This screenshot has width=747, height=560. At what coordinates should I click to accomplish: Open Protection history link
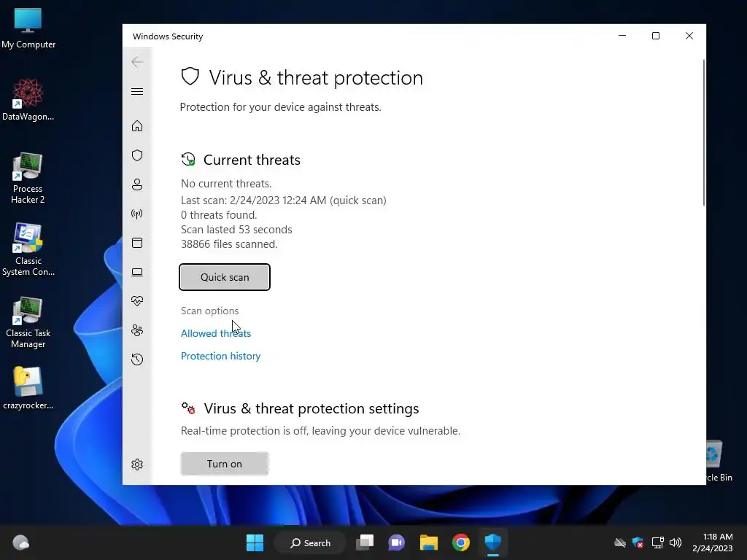[x=220, y=356]
